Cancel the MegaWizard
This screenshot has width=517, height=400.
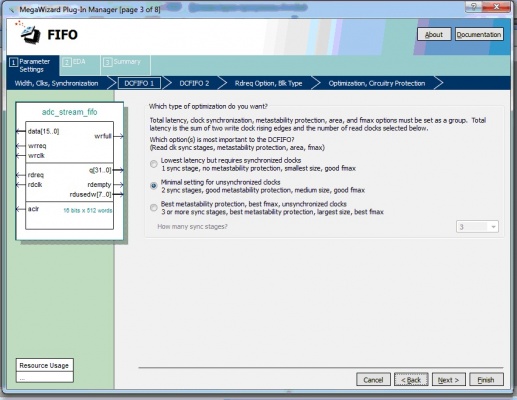pos(373,380)
